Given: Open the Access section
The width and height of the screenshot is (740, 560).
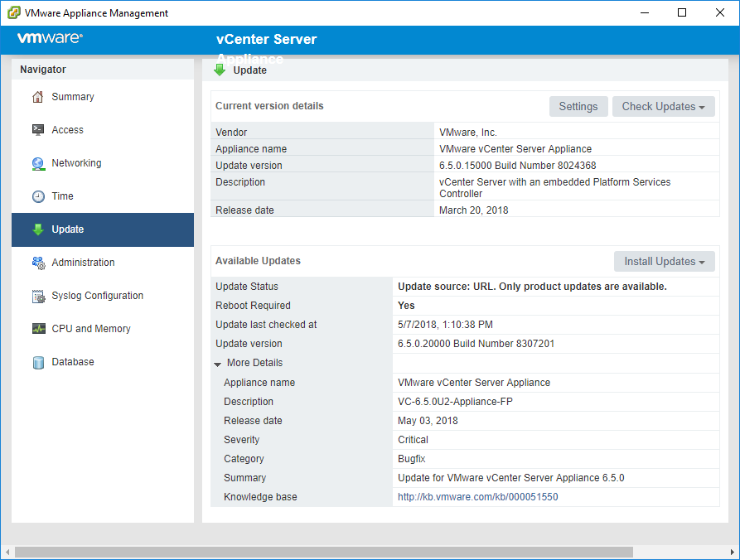Looking at the screenshot, I should (103, 130).
